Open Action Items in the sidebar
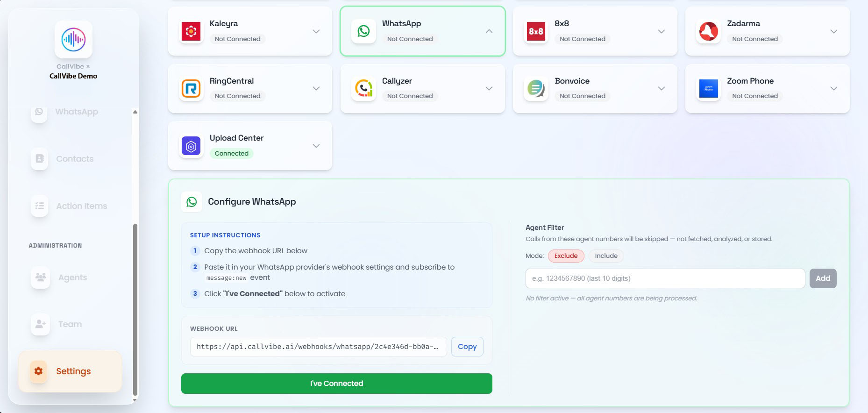The height and width of the screenshot is (413, 868). (x=82, y=206)
